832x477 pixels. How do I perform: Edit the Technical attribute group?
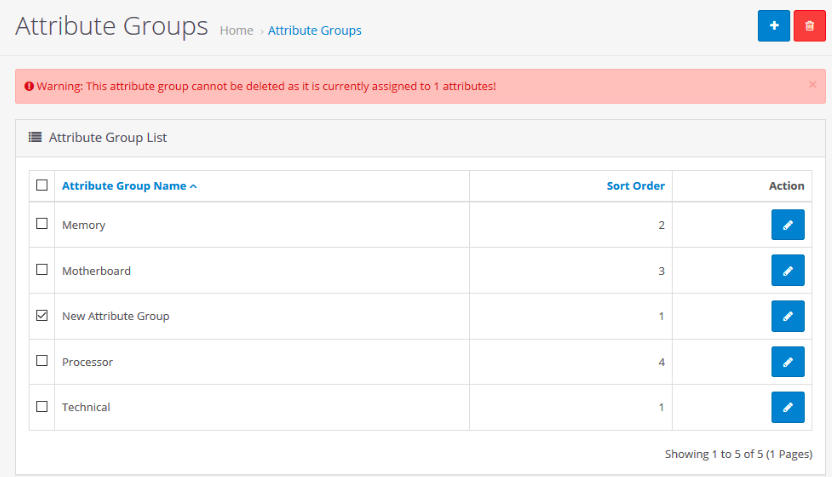tap(787, 407)
